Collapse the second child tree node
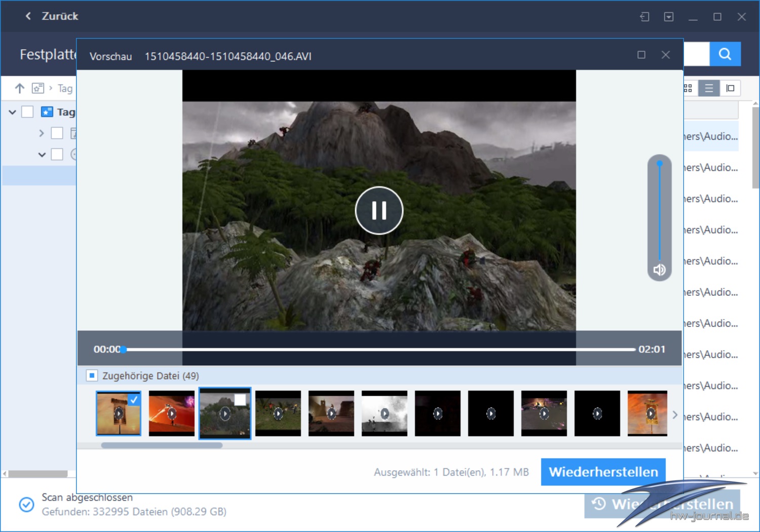Image resolution: width=760 pixels, height=532 pixels. click(x=42, y=155)
